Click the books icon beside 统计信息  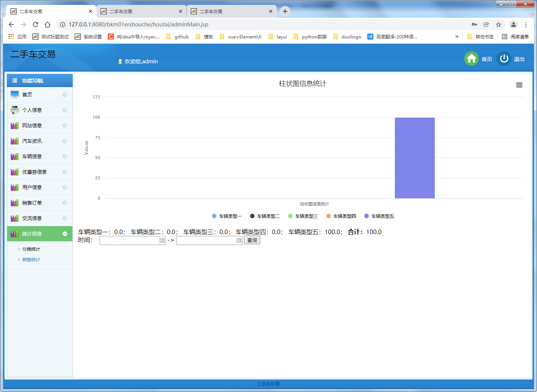[x=15, y=234]
